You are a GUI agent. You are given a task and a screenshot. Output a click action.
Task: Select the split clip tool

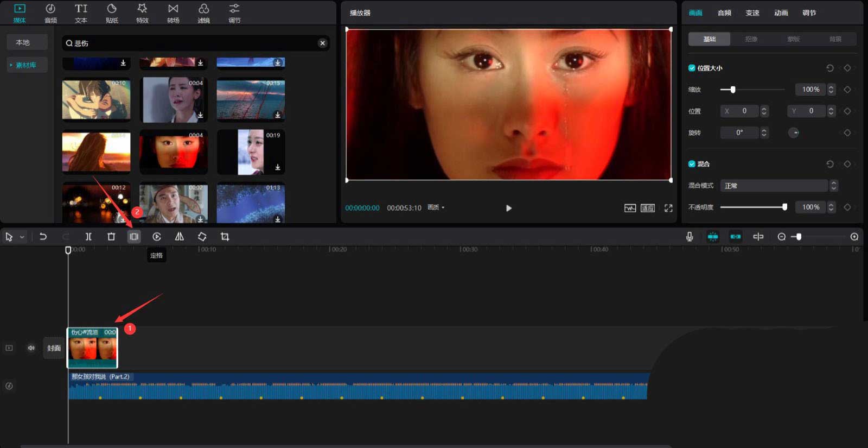(88, 237)
